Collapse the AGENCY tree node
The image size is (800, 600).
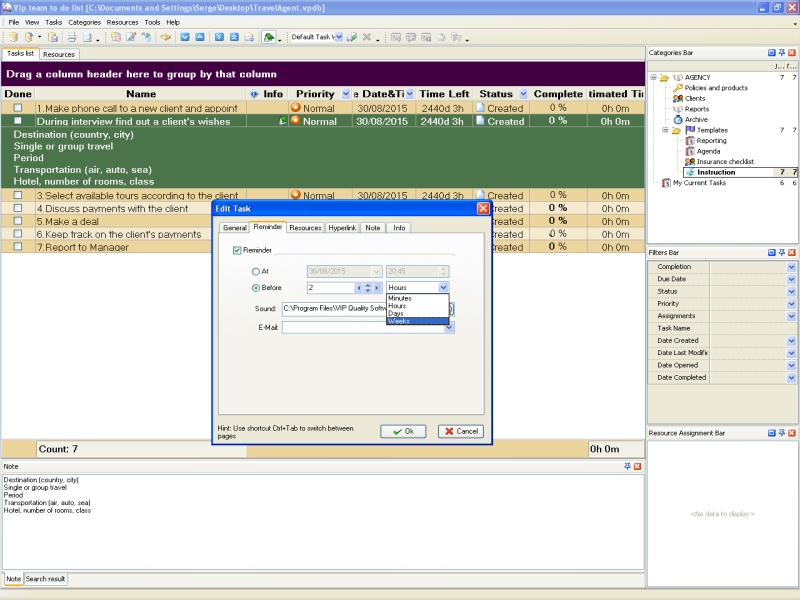[x=652, y=77]
